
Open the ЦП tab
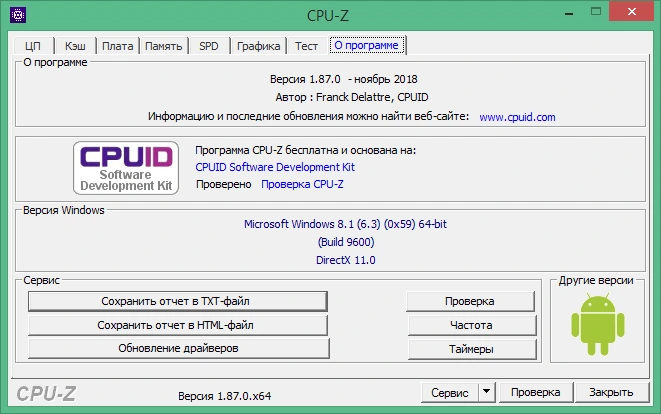[x=33, y=46]
